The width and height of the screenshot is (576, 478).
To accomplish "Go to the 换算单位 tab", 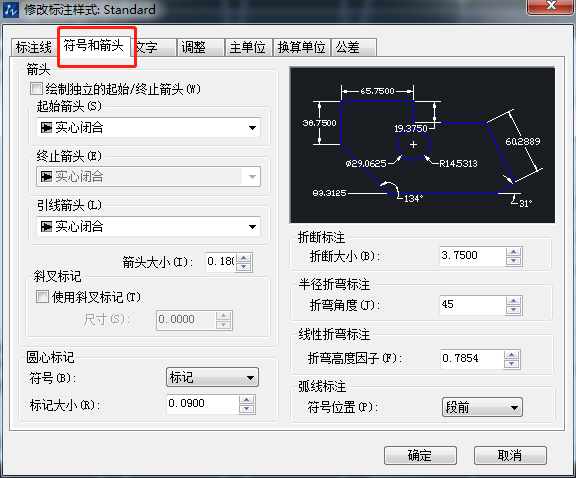I will [302, 47].
